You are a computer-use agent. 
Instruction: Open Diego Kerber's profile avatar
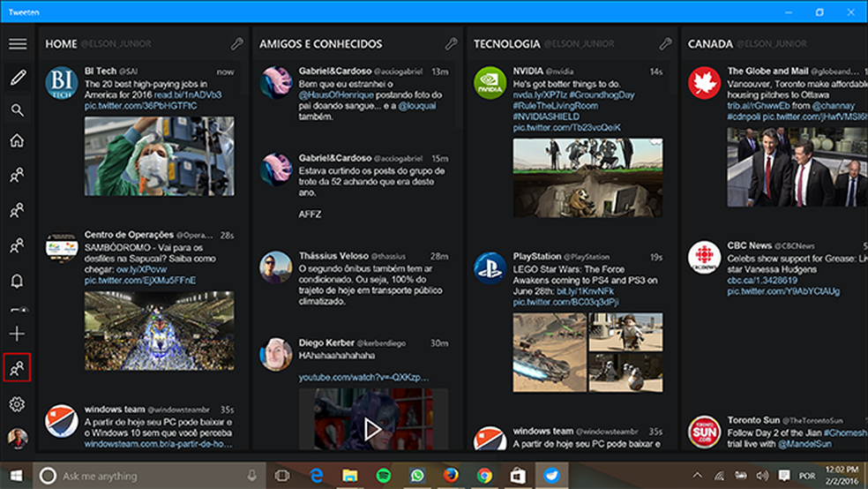coord(276,355)
